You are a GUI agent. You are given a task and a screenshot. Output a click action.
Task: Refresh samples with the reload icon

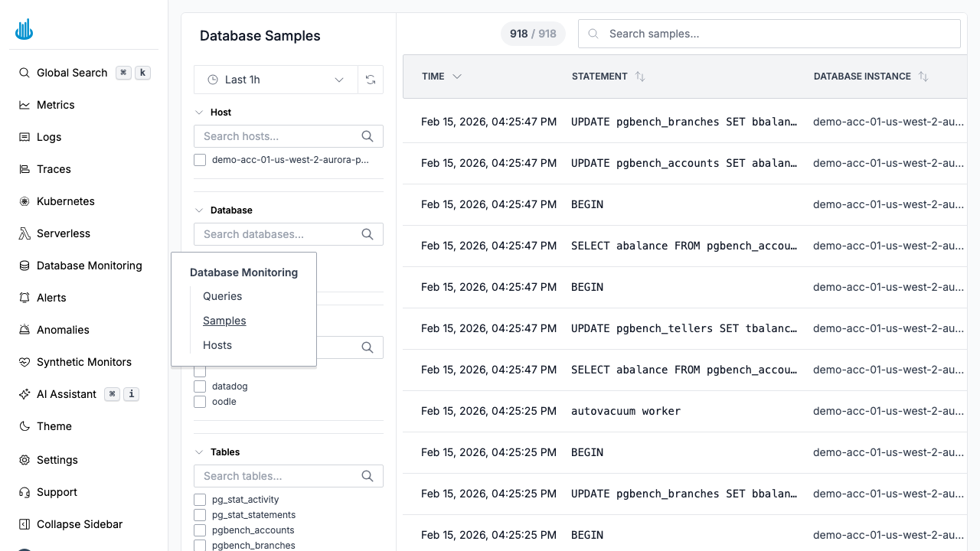[371, 80]
